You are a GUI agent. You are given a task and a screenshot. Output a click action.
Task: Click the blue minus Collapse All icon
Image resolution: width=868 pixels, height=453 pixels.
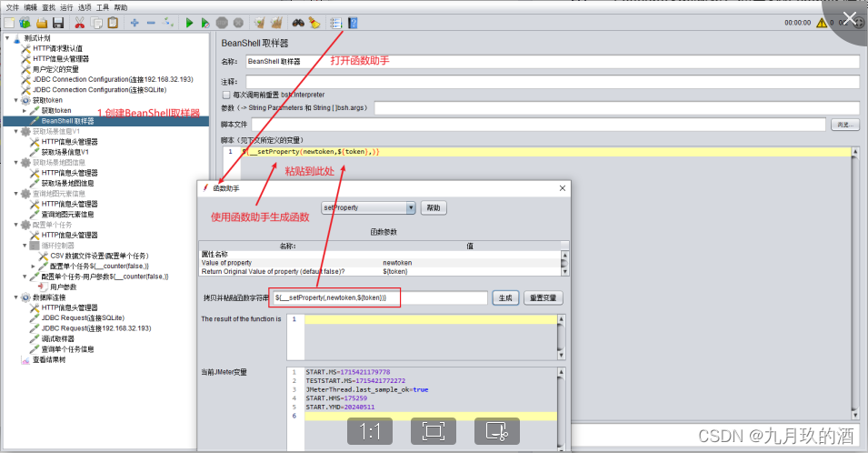click(x=151, y=23)
